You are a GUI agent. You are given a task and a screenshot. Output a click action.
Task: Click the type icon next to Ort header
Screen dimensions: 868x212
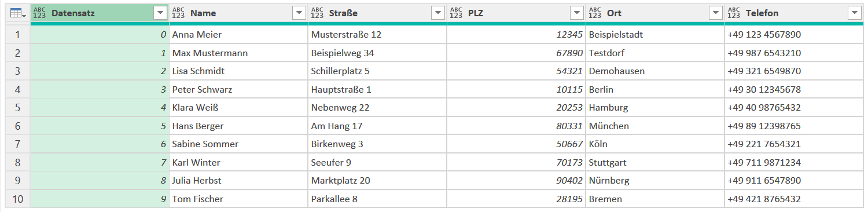pos(595,13)
